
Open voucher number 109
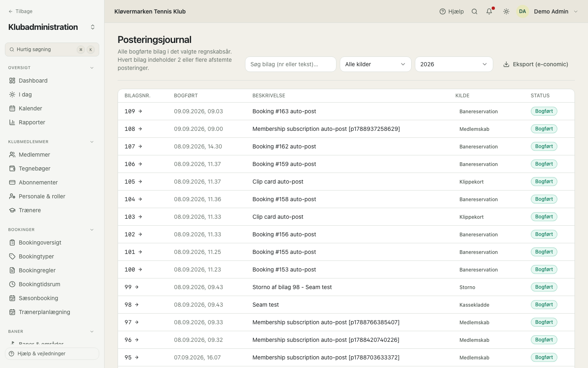point(134,111)
